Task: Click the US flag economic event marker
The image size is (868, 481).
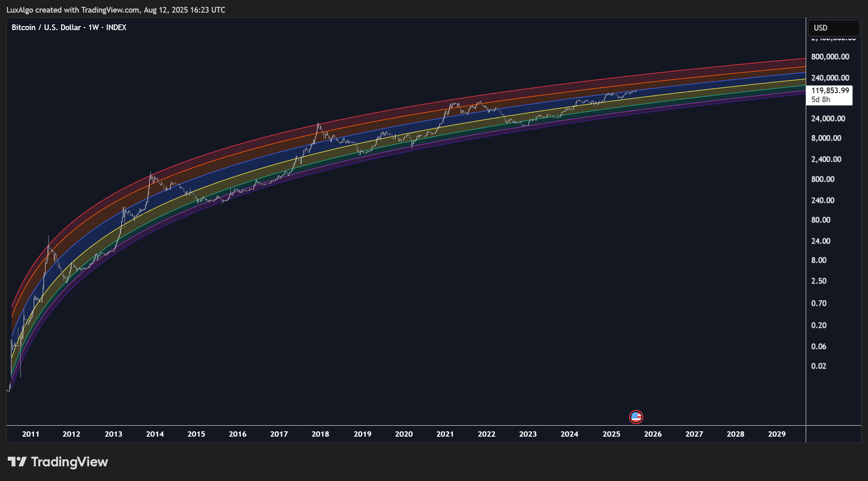Action: (x=636, y=417)
